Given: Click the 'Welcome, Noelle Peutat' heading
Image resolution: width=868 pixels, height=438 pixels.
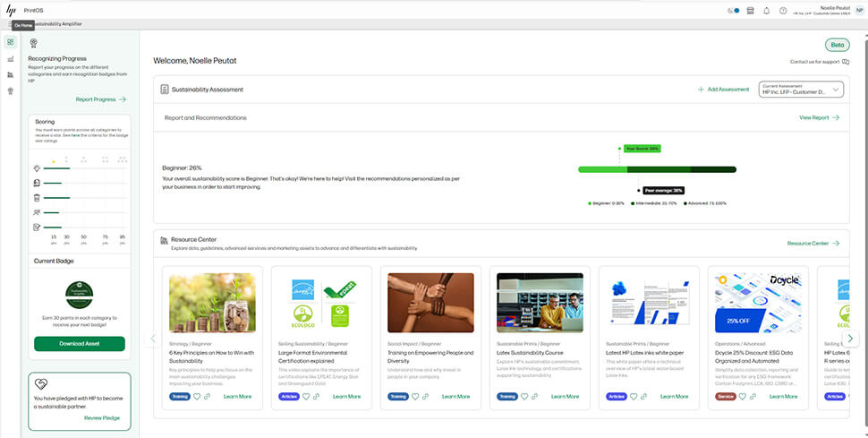Looking at the screenshot, I should (x=195, y=60).
